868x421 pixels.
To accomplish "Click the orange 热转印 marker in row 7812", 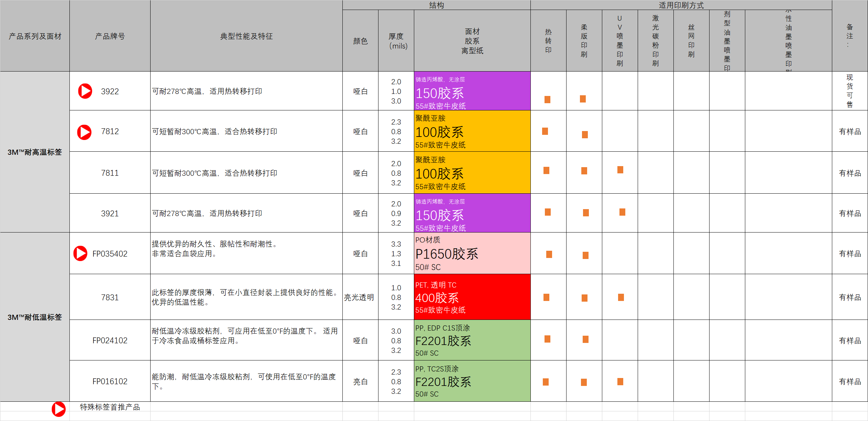I will click(x=545, y=131).
